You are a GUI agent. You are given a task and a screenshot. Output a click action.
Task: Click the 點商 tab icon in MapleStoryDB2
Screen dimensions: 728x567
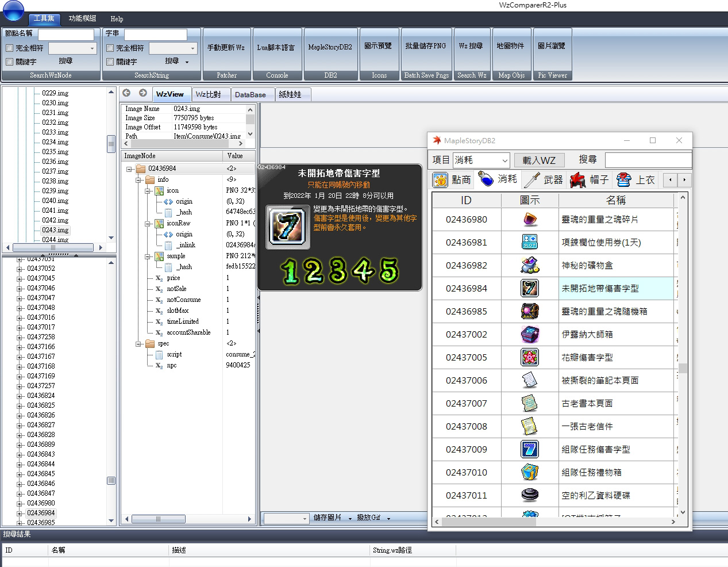440,180
